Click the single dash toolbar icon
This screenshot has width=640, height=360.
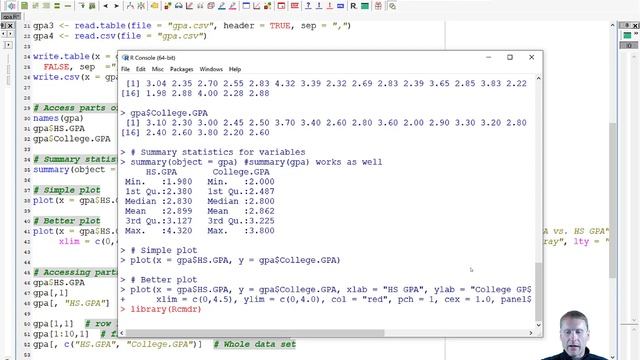pyautogui.click(x=68, y=6)
